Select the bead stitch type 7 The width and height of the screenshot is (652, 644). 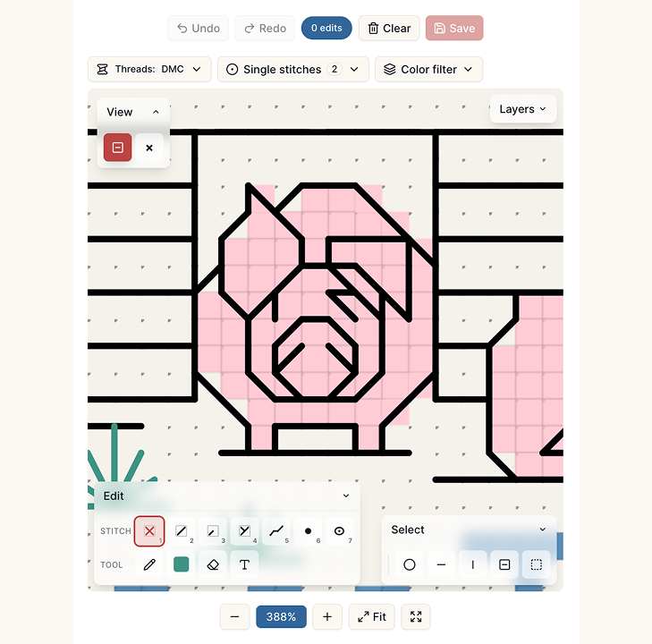click(339, 531)
